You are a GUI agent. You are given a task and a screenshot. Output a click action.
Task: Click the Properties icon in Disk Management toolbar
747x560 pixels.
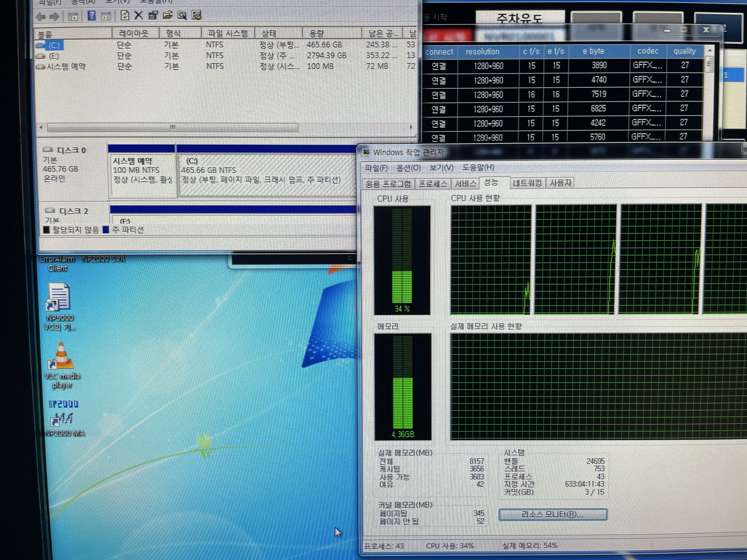pos(153,16)
